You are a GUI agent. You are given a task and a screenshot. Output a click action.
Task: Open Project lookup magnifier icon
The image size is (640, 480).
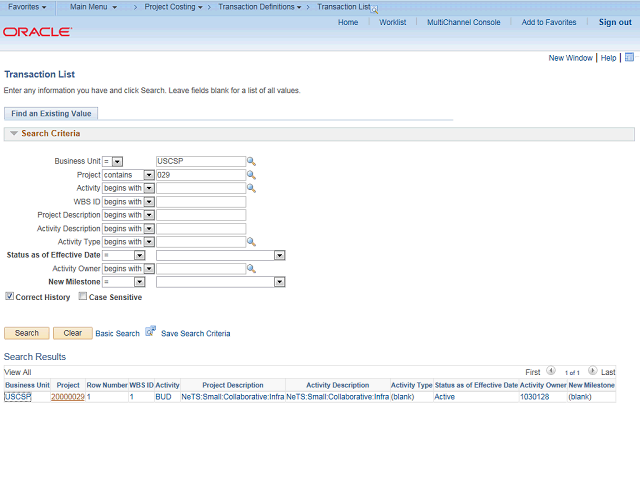coord(251,175)
